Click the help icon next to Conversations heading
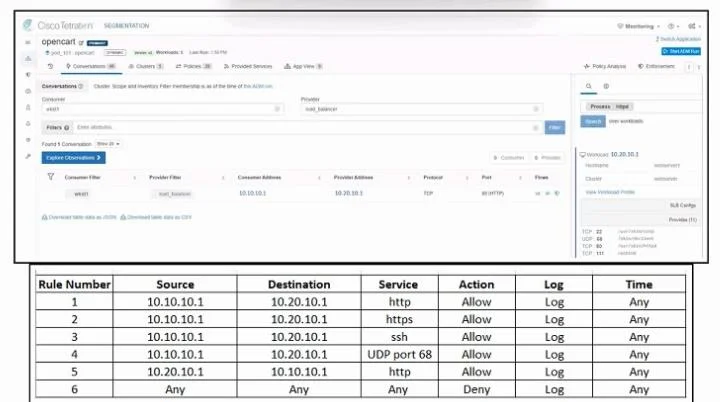The width and height of the screenshot is (720, 402). [x=81, y=86]
